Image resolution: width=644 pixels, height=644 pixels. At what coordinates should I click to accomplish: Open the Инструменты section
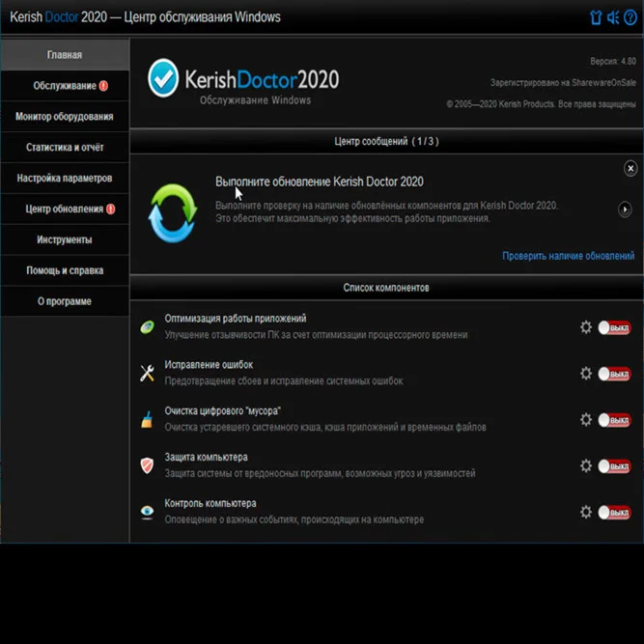click(65, 239)
